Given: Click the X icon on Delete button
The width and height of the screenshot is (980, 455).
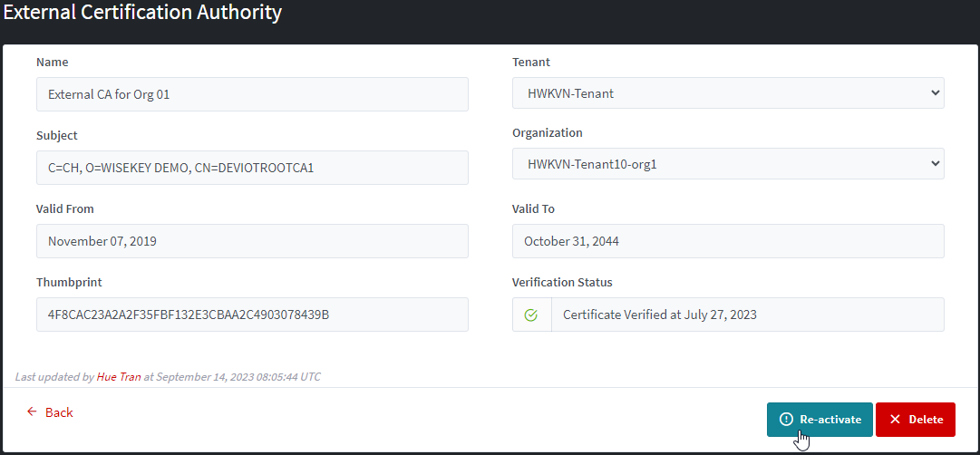Looking at the screenshot, I should coord(895,420).
